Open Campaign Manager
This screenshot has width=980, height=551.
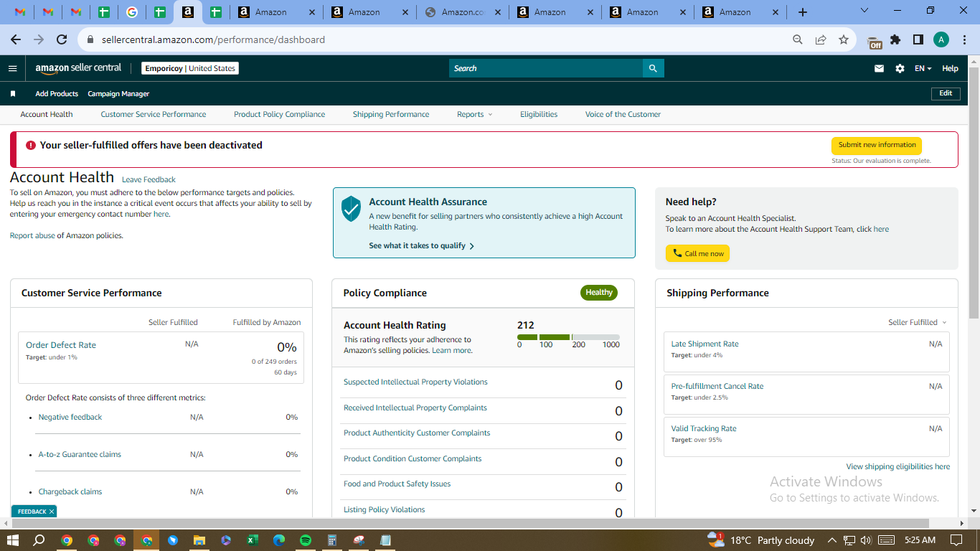(x=118, y=94)
